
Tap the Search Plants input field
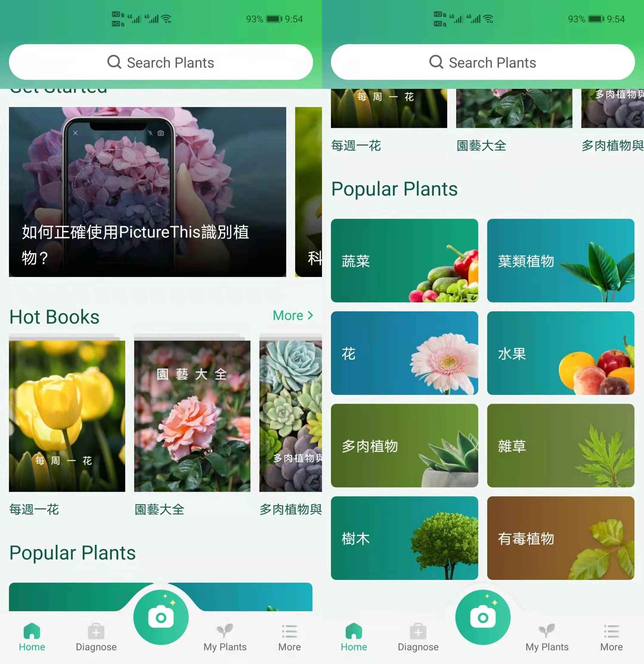click(x=161, y=62)
